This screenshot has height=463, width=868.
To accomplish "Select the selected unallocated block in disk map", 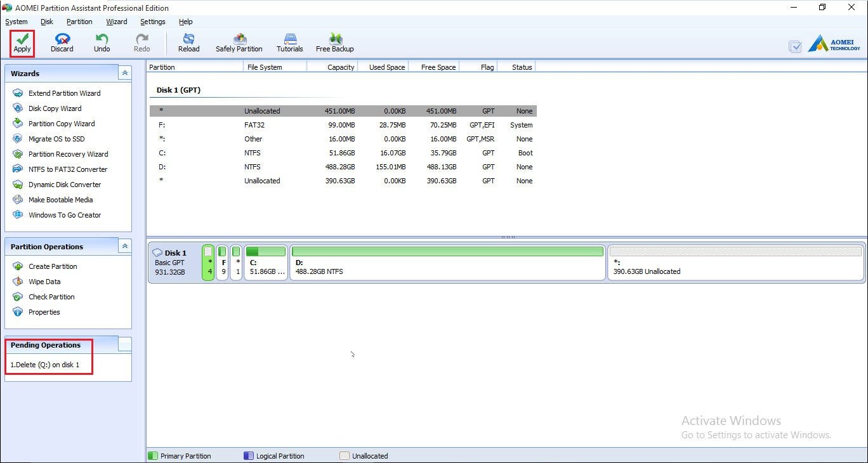I will pyautogui.click(x=208, y=263).
